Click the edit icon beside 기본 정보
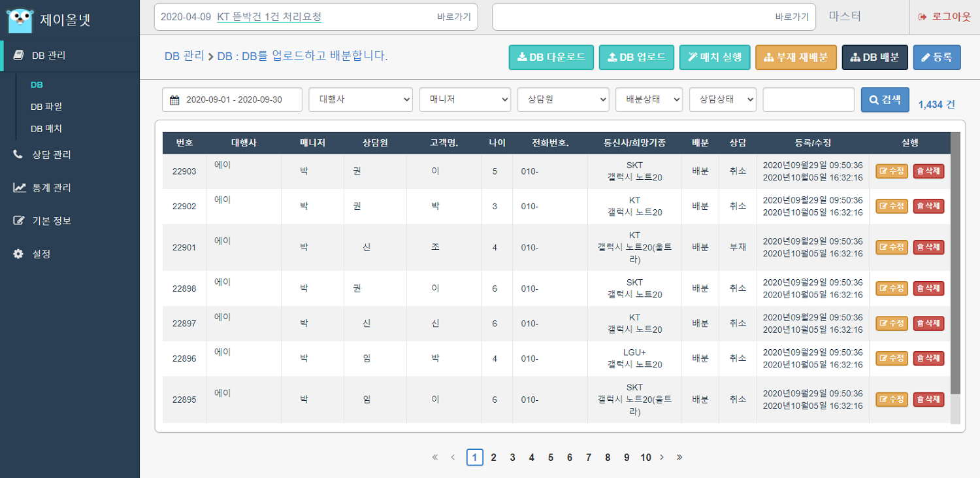980x478 pixels. click(x=19, y=221)
